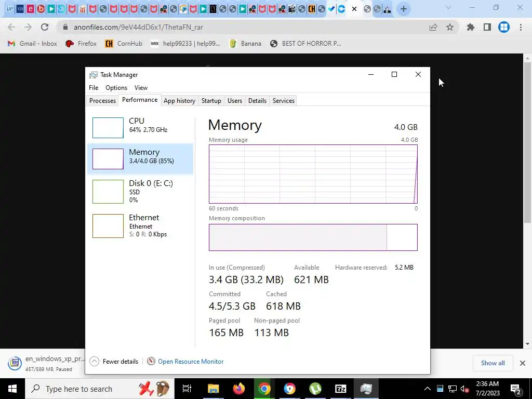This screenshot has width=532, height=399.
Task: Go back in Chrome
Action: click(x=11, y=27)
